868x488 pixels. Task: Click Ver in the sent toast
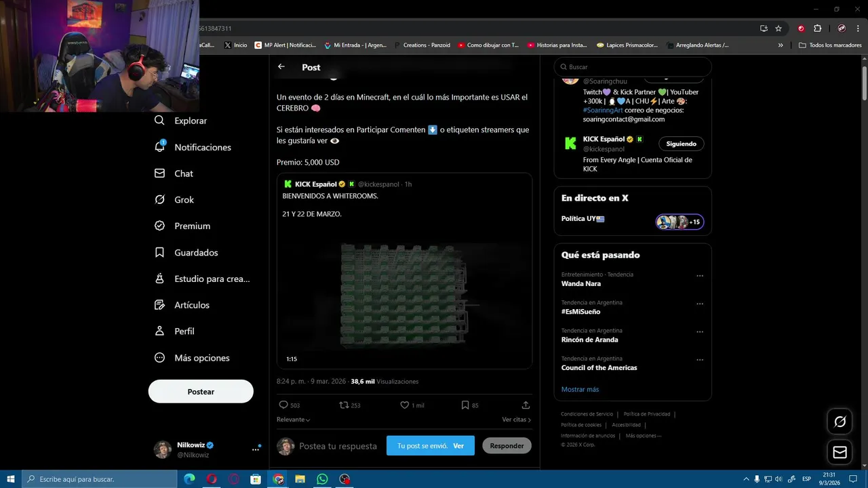[x=458, y=446]
